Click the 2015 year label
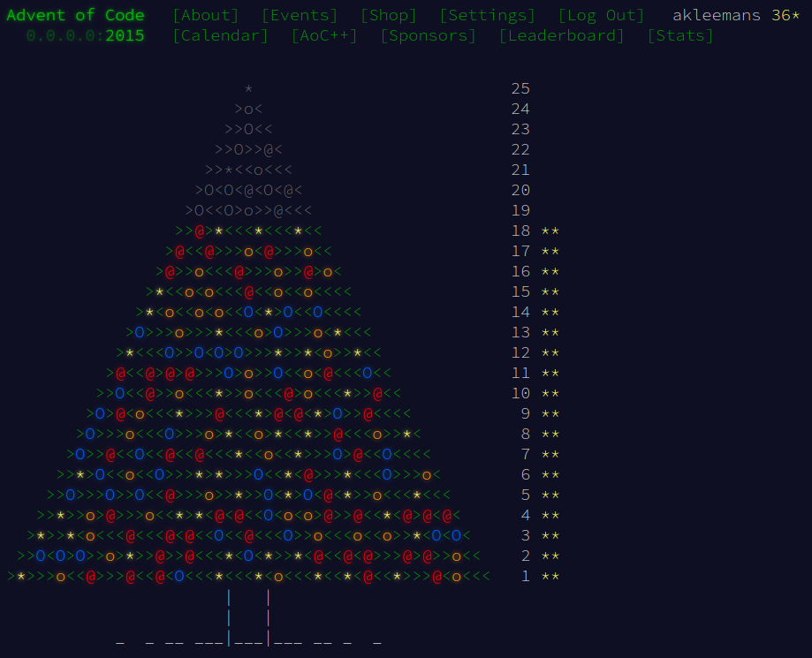 click(x=125, y=36)
